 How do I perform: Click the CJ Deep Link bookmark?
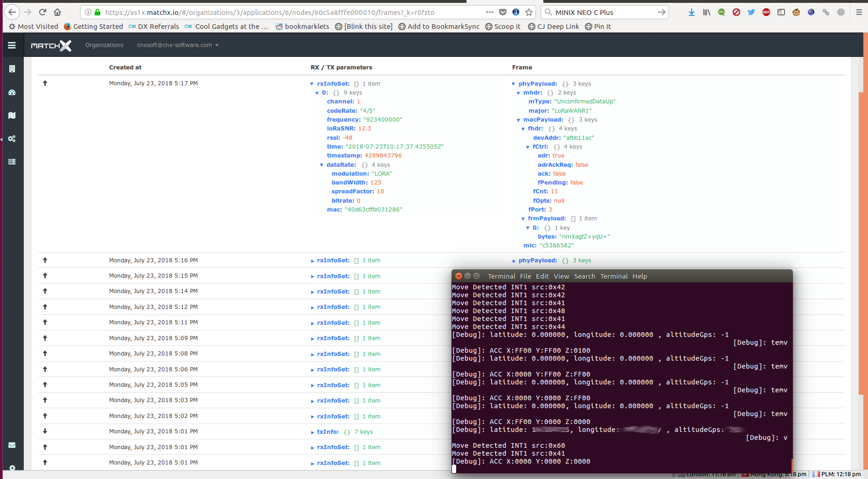click(x=554, y=27)
